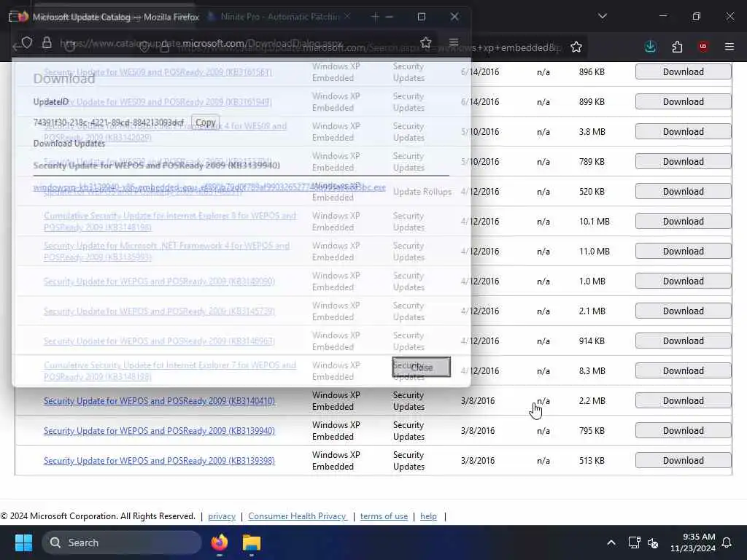Click the bookmark star in the Download popup address bar
Screen dimensions: 747x560
coord(426,43)
